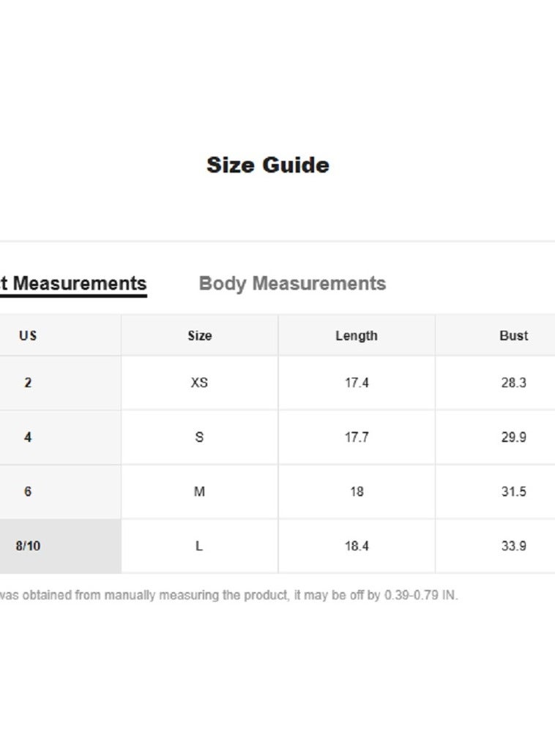Click the manual measuring disclaimer text
This screenshot has width=555, height=756.
228,595
